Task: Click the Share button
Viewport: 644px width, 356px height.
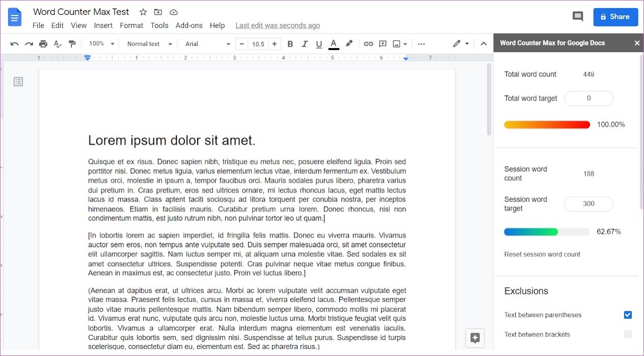Action: click(615, 17)
